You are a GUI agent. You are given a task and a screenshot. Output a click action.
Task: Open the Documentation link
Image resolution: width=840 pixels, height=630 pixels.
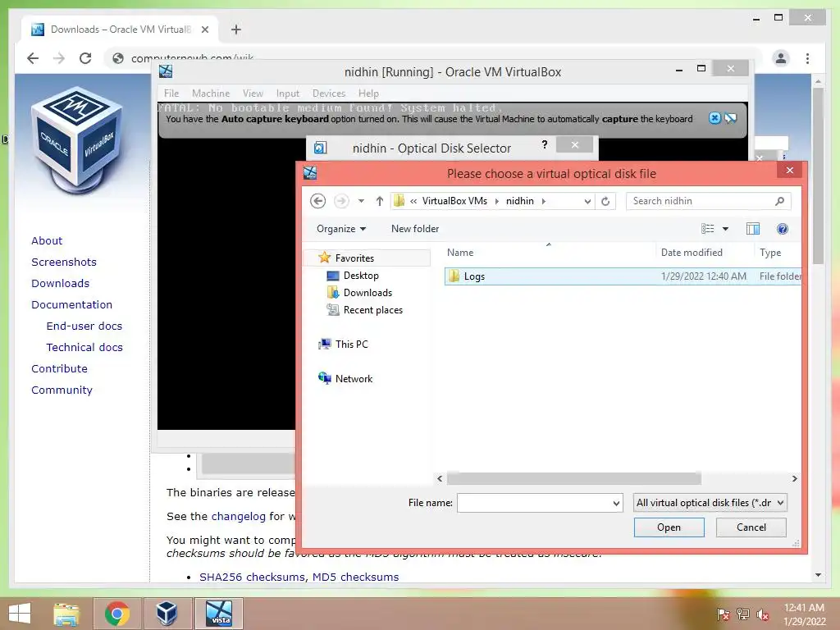72,305
